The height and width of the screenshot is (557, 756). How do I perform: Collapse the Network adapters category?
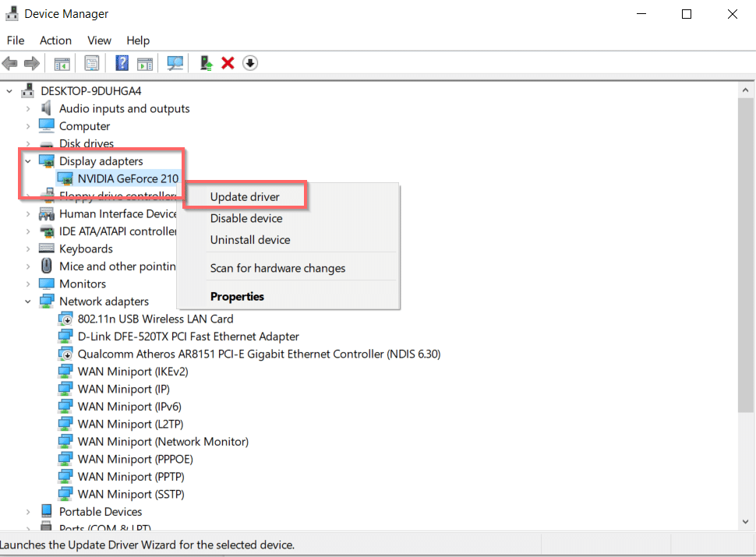[x=27, y=301]
